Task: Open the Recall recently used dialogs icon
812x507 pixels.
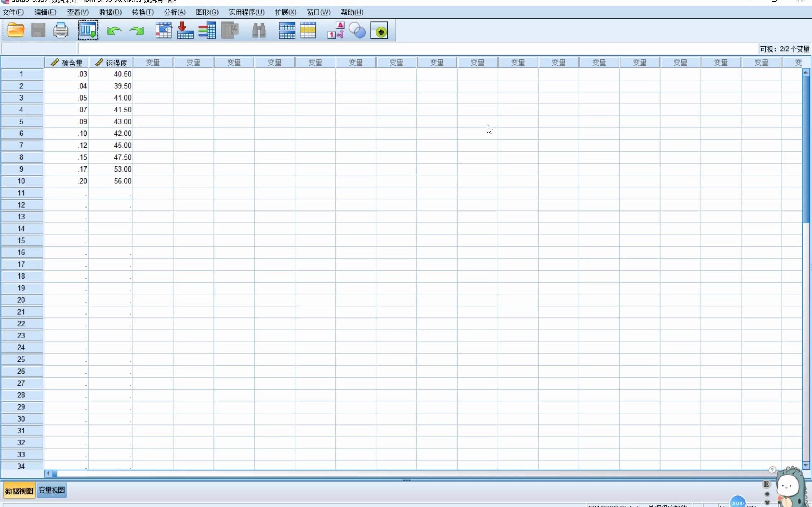Action: 88,30
